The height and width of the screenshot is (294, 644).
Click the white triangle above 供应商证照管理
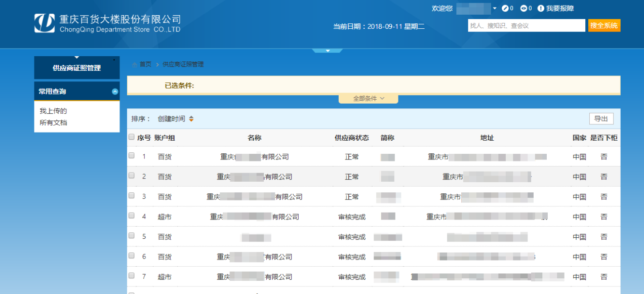77,58
